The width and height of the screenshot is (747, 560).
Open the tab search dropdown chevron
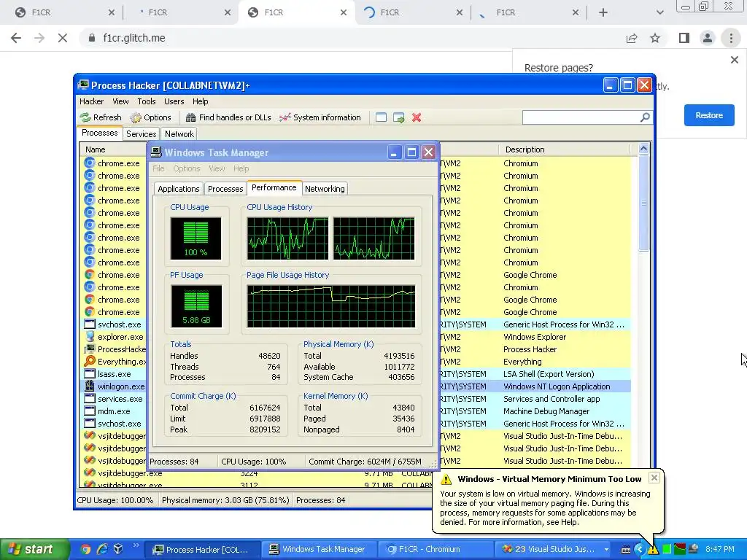(659, 12)
